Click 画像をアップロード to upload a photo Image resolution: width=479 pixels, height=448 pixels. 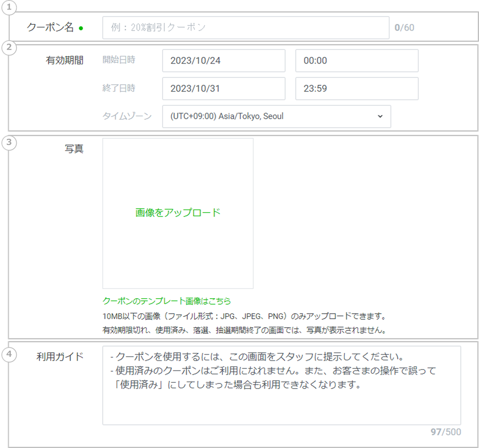pyautogui.click(x=178, y=213)
